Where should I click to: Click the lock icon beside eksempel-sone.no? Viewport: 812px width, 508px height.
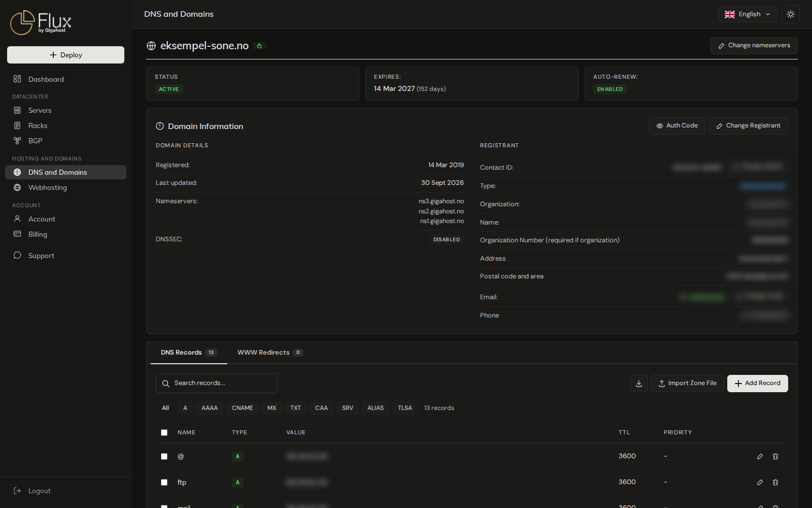[x=259, y=46]
